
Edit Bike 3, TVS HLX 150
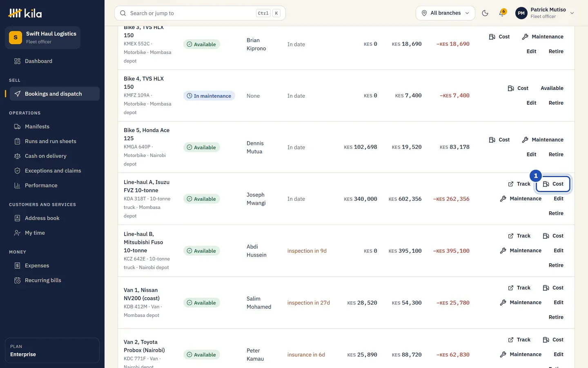(x=531, y=52)
